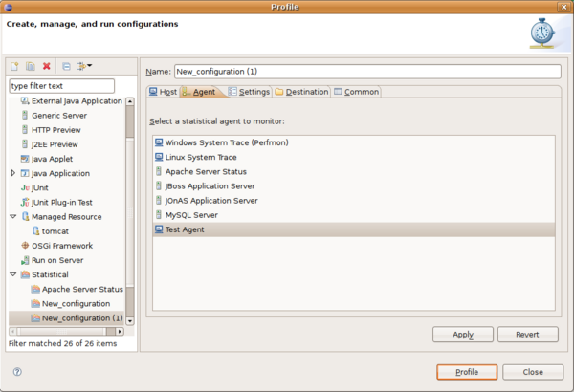This screenshot has width=574, height=392.
Task: Select Linux System Trace agent
Action: click(354, 157)
